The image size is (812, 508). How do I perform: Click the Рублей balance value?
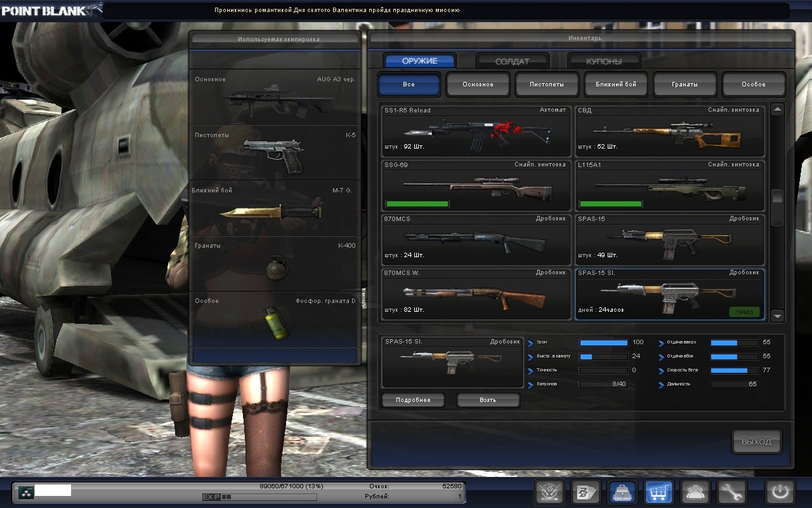click(460, 496)
